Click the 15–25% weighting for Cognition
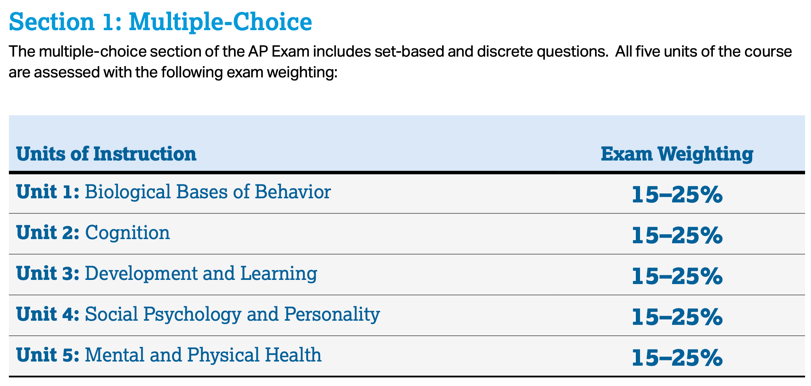 pyautogui.click(x=677, y=236)
